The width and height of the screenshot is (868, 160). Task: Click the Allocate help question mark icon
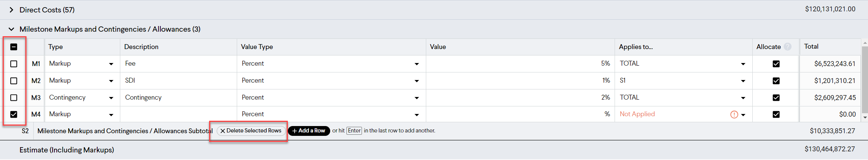tap(787, 47)
